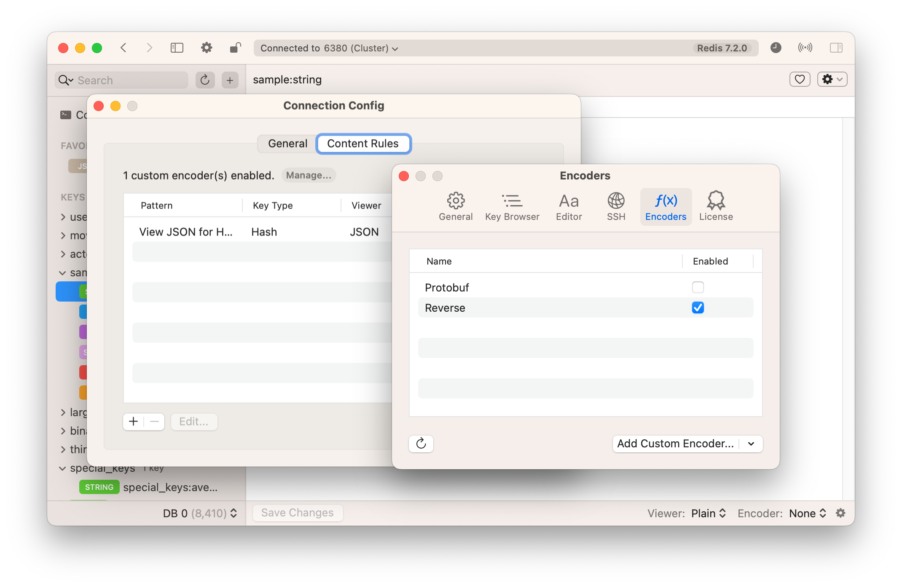This screenshot has width=902, height=588.
Task: Select the Content Rules tab
Action: pyautogui.click(x=363, y=144)
